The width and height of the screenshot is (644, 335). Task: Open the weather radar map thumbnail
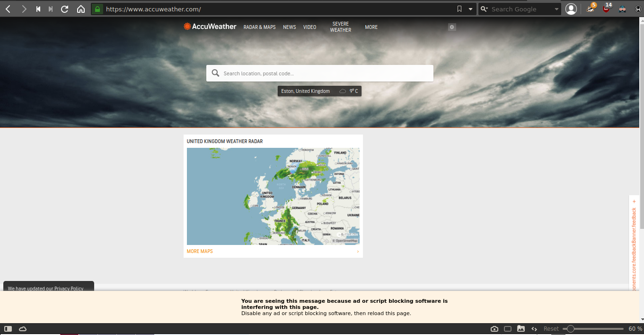click(x=273, y=196)
